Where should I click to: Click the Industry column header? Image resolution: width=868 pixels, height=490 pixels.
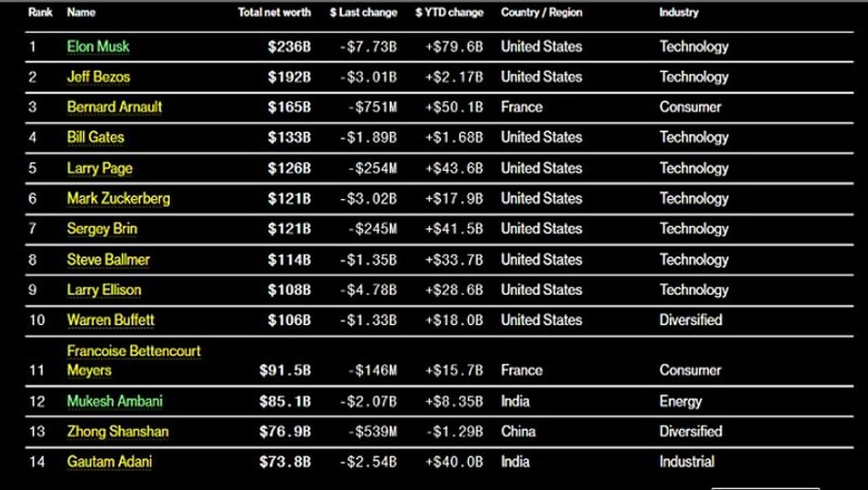click(x=678, y=12)
